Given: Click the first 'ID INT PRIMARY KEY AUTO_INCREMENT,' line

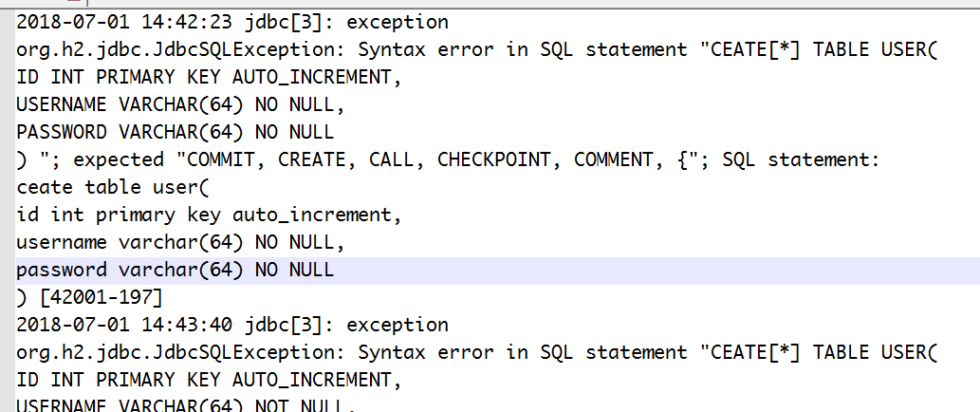Looking at the screenshot, I should click(x=208, y=78).
